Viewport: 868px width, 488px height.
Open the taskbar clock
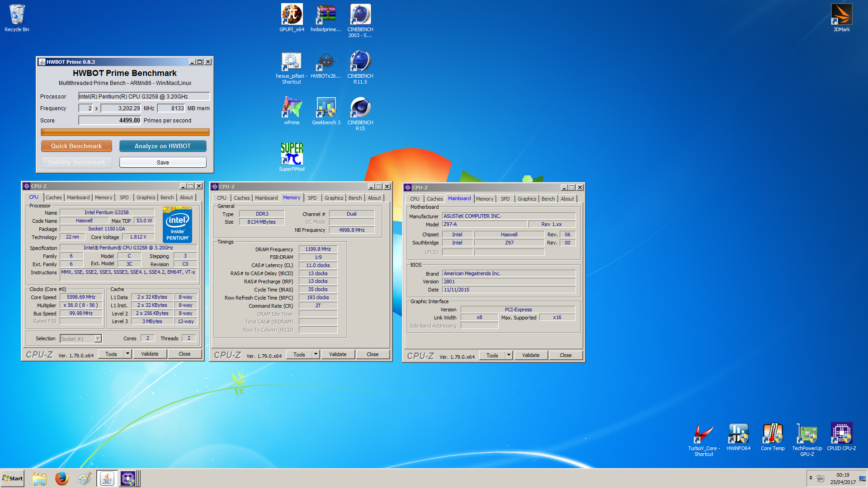[843, 479]
